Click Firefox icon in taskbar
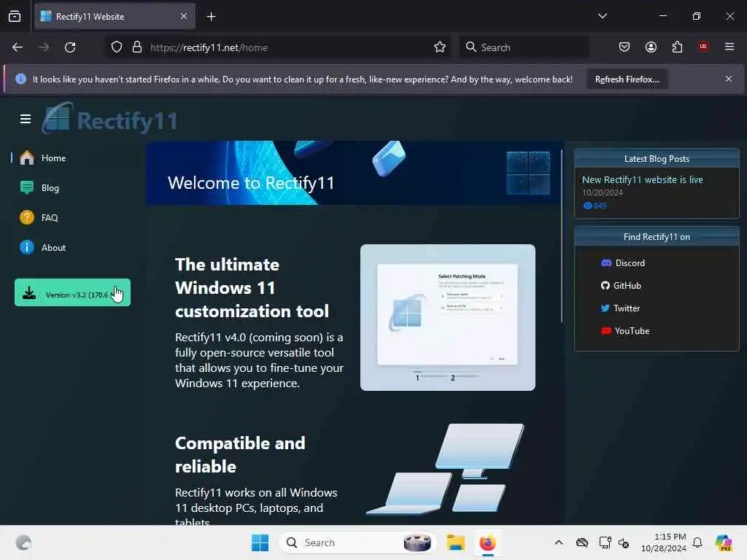Image resolution: width=747 pixels, height=560 pixels. pyautogui.click(x=487, y=542)
